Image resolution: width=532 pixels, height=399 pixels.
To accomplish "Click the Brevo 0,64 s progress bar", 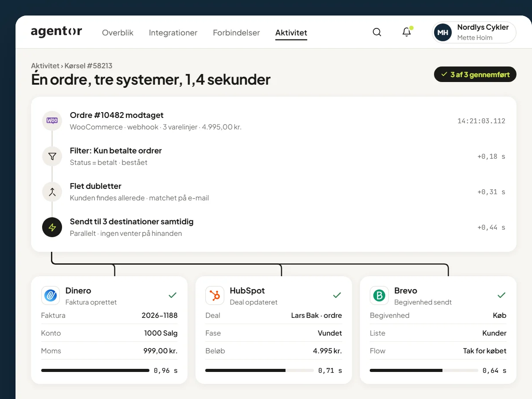I will click(x=424, y=370).
